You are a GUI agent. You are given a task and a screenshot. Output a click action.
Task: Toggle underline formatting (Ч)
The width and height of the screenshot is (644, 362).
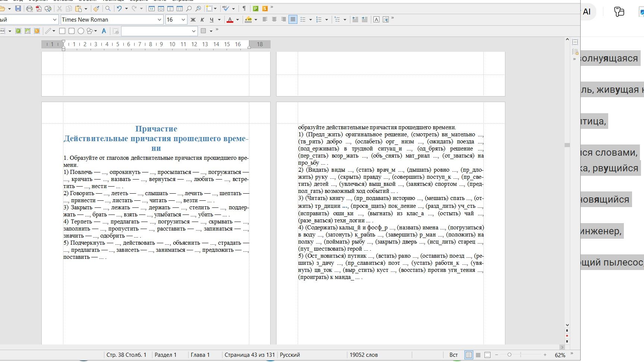[212, 20]
